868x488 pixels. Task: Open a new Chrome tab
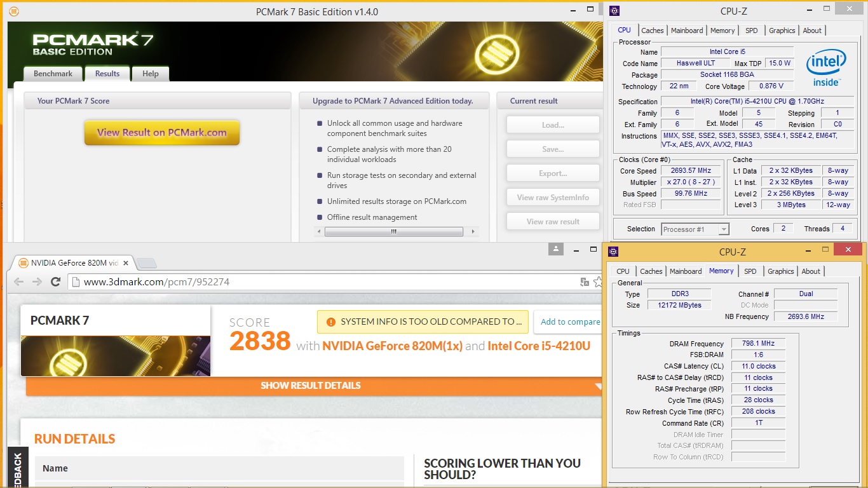(x=147, y=263)
